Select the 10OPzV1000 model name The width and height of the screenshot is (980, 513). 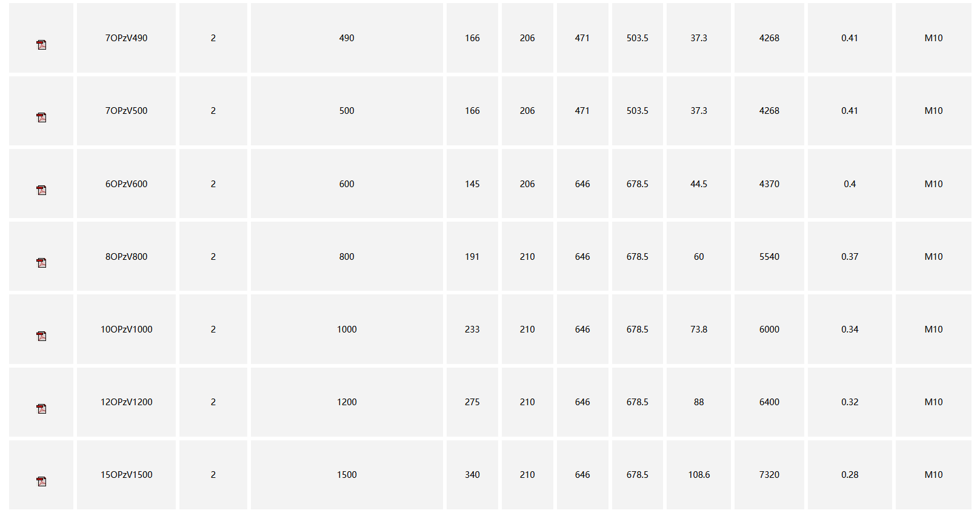tap(126, 329)
